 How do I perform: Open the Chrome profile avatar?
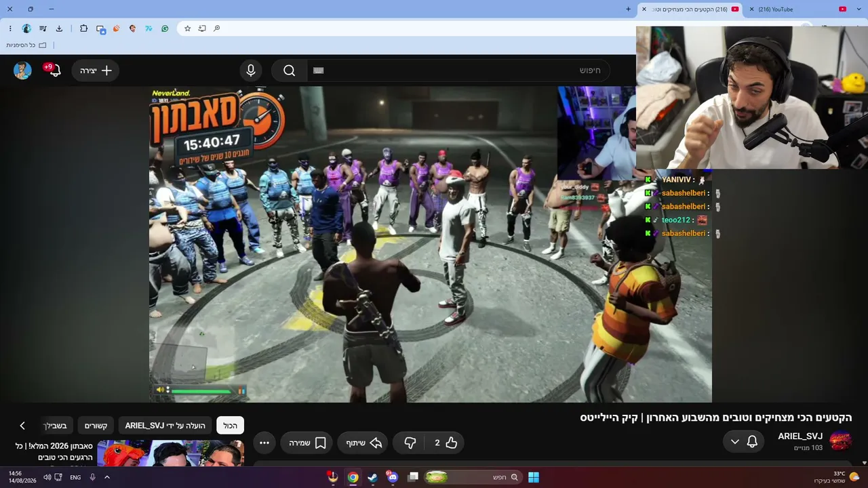coord(26,28)
